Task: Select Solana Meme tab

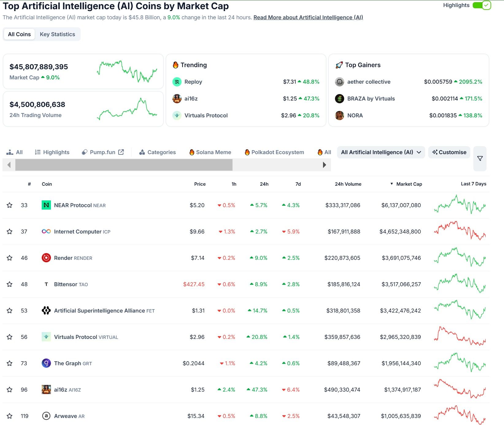Action: click(210, 152)
